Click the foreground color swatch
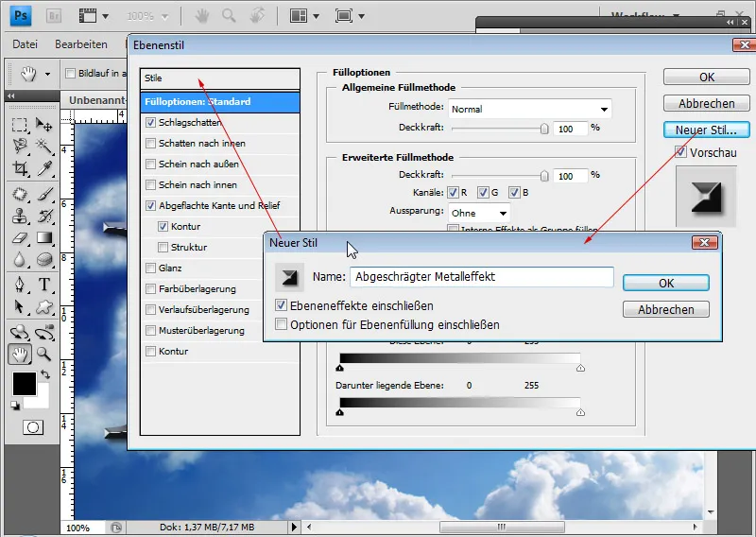 click(x=25, y=384)
